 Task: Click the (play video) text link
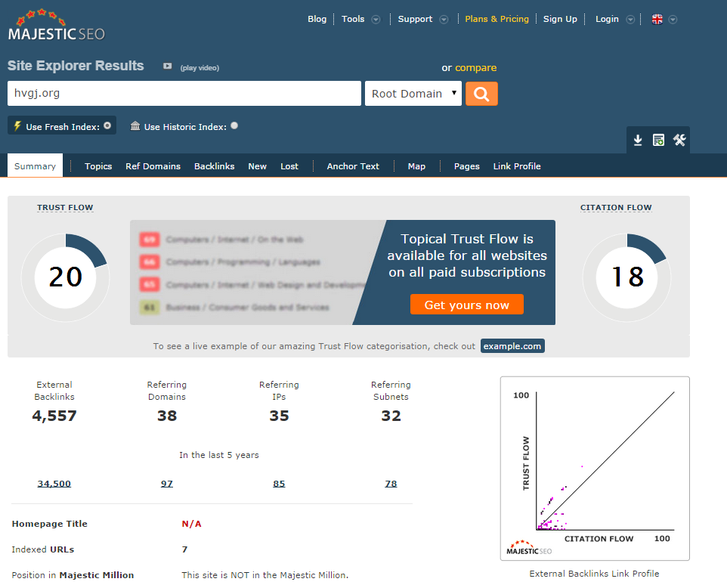pyautogui.click(x=200, y=68)
